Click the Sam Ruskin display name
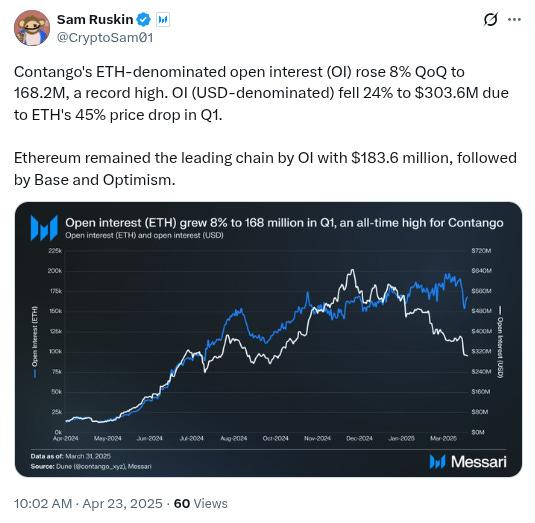535x523 pixels. click(x=95, y=19)
